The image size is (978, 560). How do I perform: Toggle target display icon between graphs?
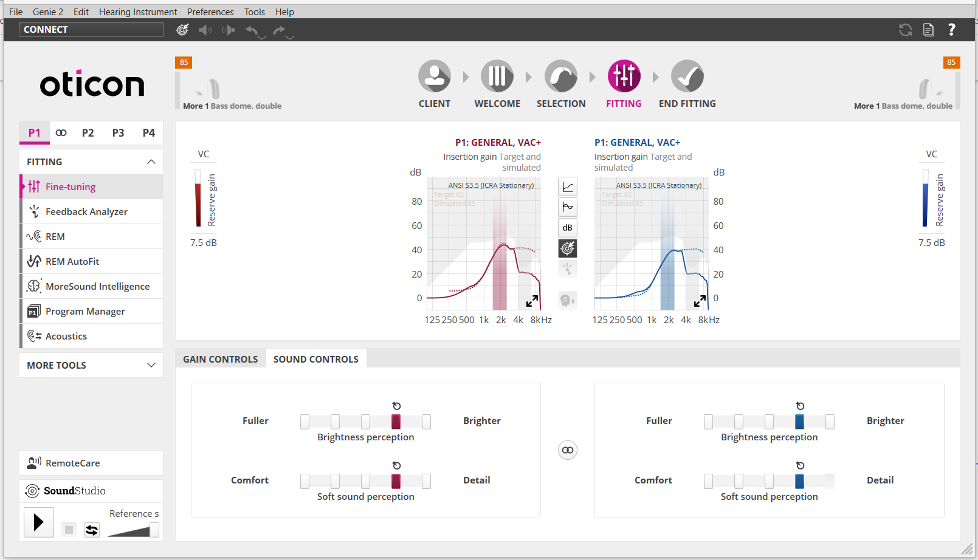coord(568,248)
